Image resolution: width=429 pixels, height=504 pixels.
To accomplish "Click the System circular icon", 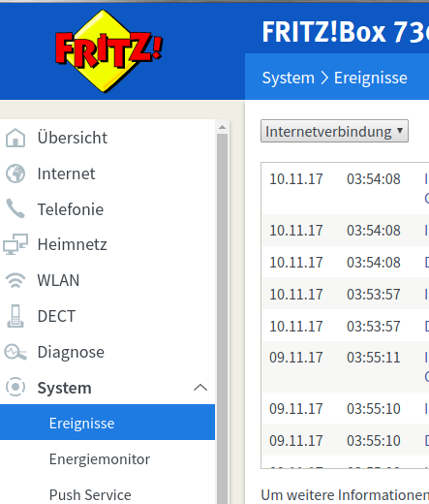I will pyautogui.click(x=15, y=387).
